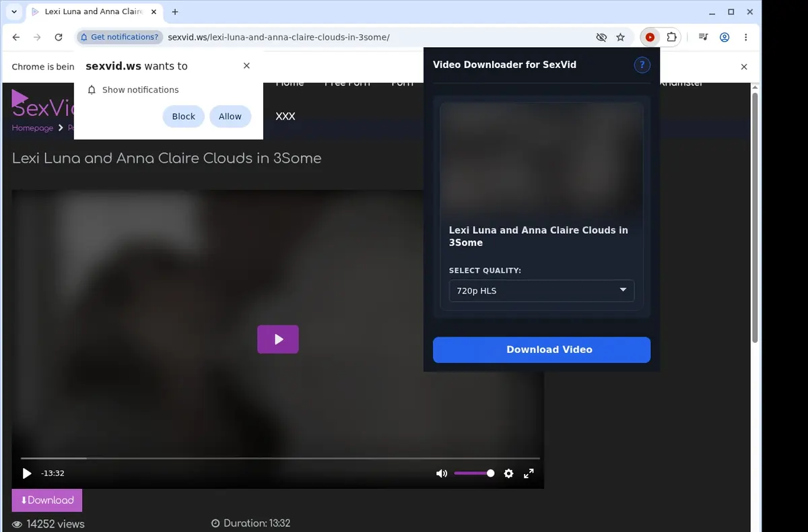This screenshot has height=532, width=808.
Task: Open the tab search dropdown arrow
Action: click(x=14, y=12)
